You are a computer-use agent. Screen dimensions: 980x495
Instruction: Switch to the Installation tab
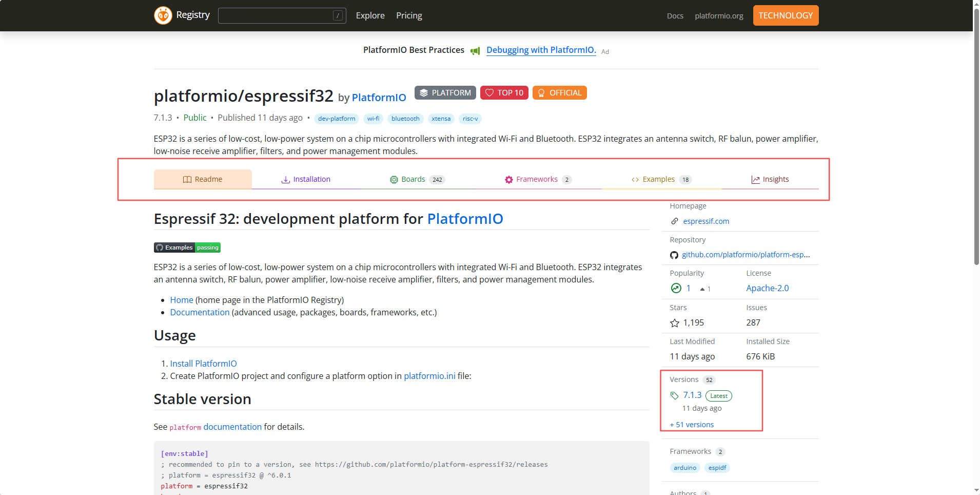point(306,179)
